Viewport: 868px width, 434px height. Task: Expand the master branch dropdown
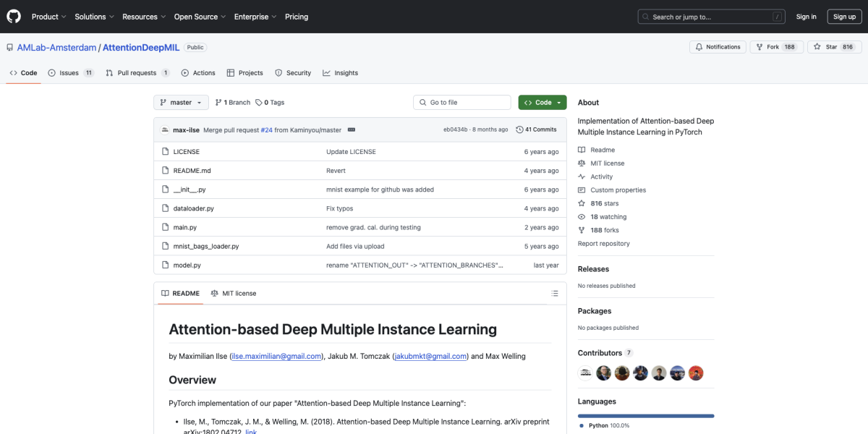(x=181, y=103)
